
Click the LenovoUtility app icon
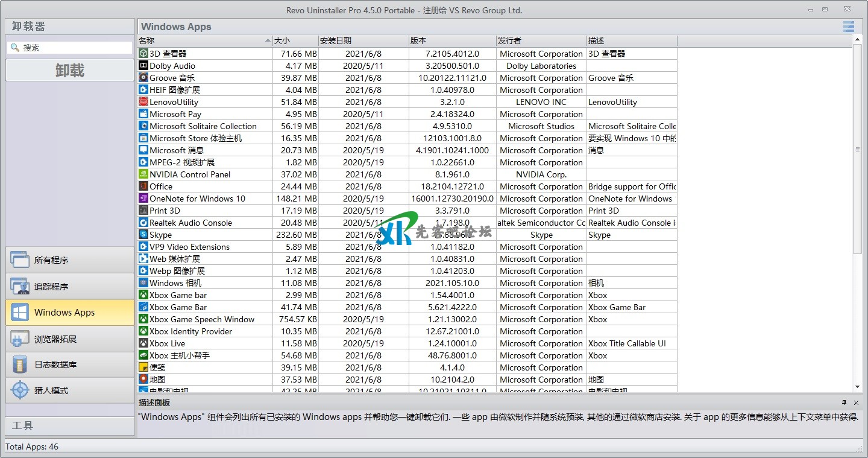click(143, 102)
